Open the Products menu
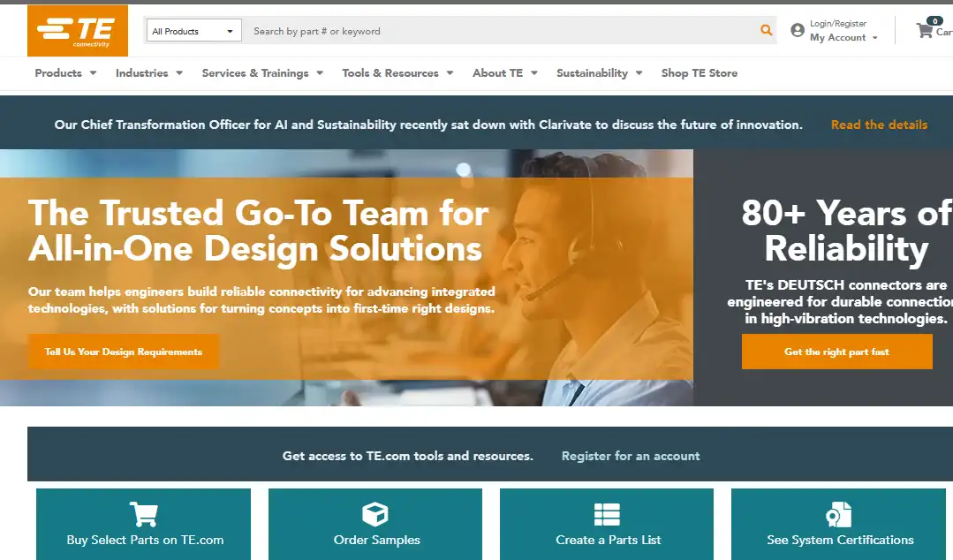 point(58,73)
